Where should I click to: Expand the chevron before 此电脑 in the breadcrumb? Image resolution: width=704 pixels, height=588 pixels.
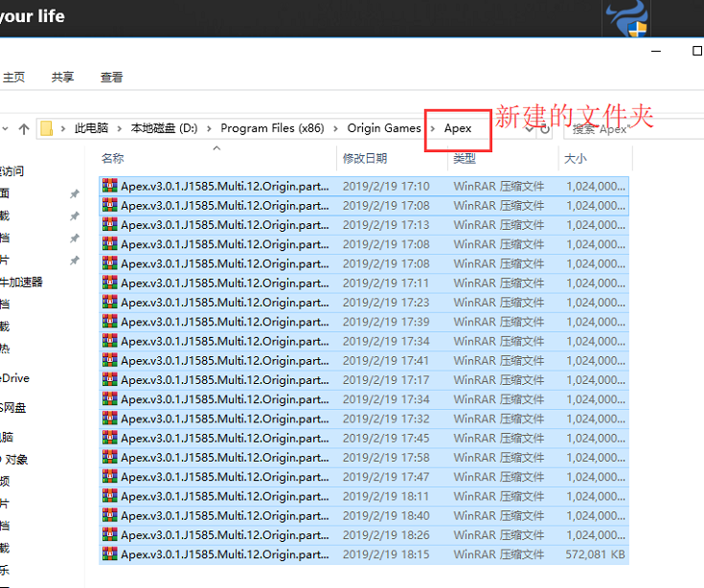63,129
